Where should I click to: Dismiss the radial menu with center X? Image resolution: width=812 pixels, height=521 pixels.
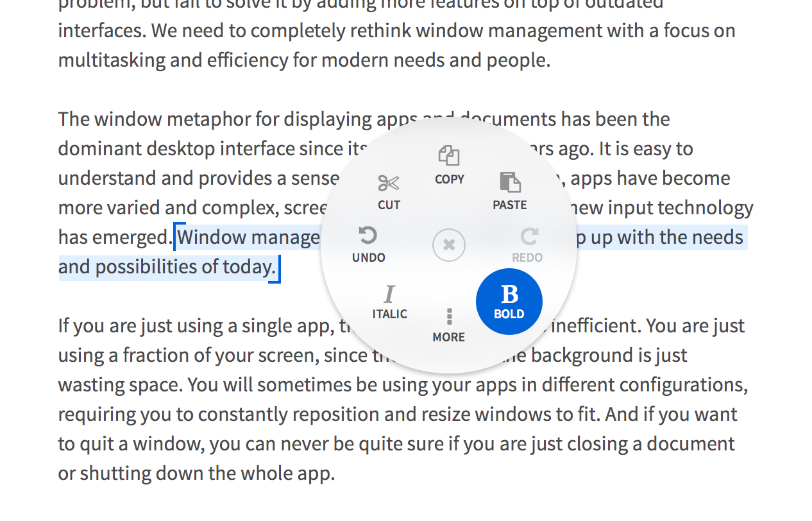tap(449, 245)
